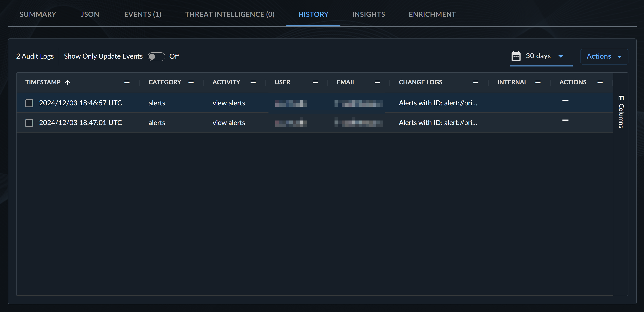The image size is (644, 312).
Task: Click the Actions dash in the 18:47:01 row
Action: tap(565, 120)
